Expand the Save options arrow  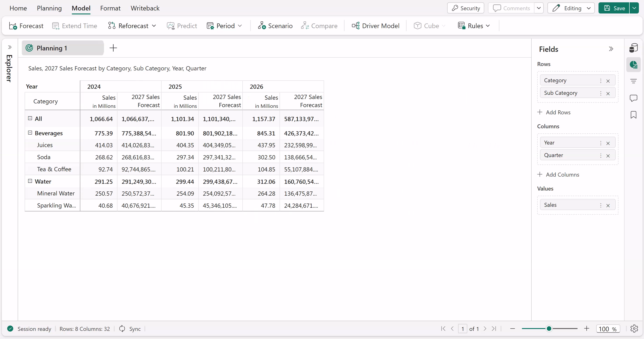tap(634, 8)
